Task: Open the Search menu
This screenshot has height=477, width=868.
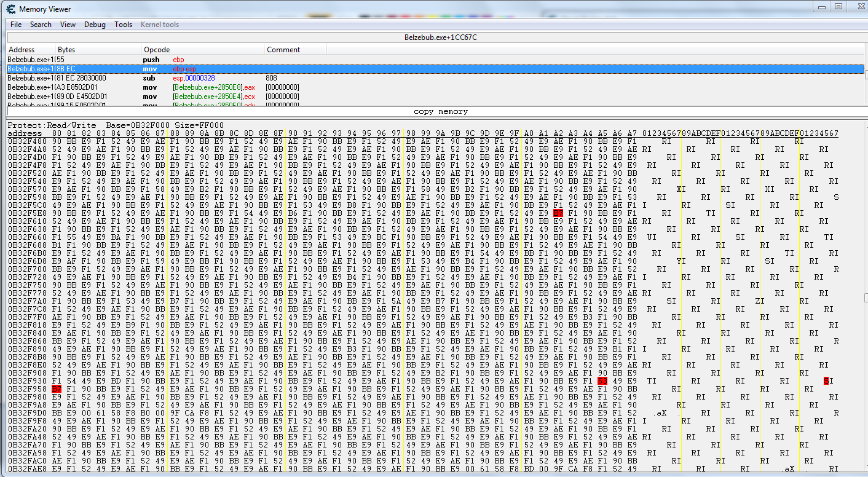Action: (x=41, y=25)
